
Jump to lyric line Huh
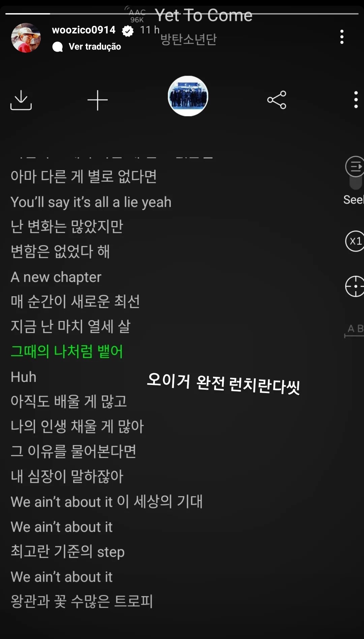pos(23,377)
